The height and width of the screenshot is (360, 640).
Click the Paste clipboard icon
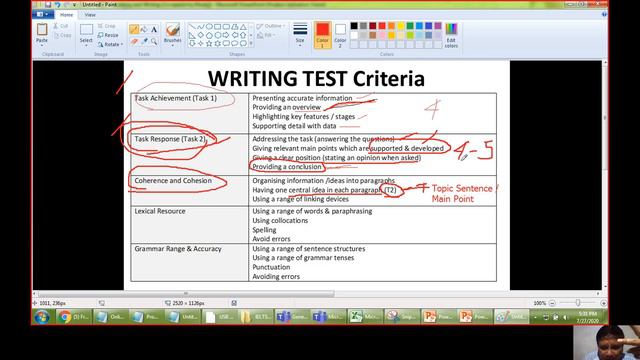[42, 30]
